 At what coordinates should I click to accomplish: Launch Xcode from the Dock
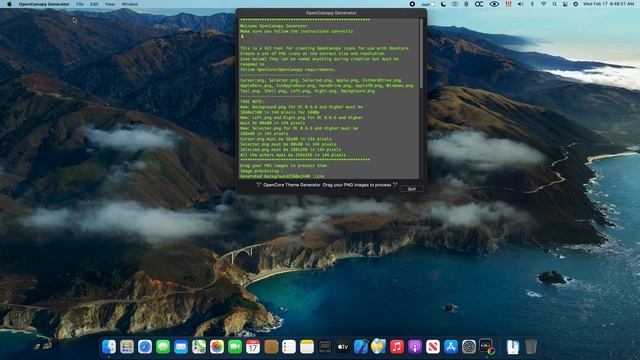point(360,347)
